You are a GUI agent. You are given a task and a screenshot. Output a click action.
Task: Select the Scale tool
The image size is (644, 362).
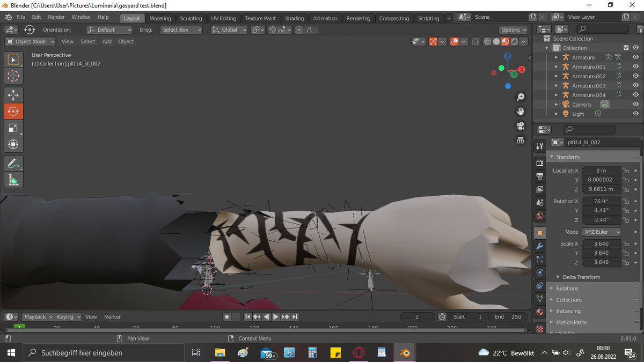[13, 128]
